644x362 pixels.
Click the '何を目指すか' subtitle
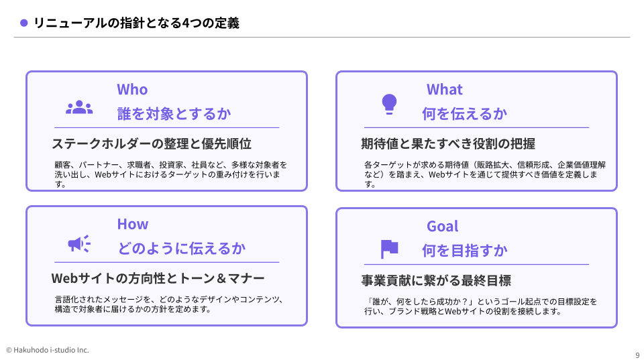pos(464,250)
